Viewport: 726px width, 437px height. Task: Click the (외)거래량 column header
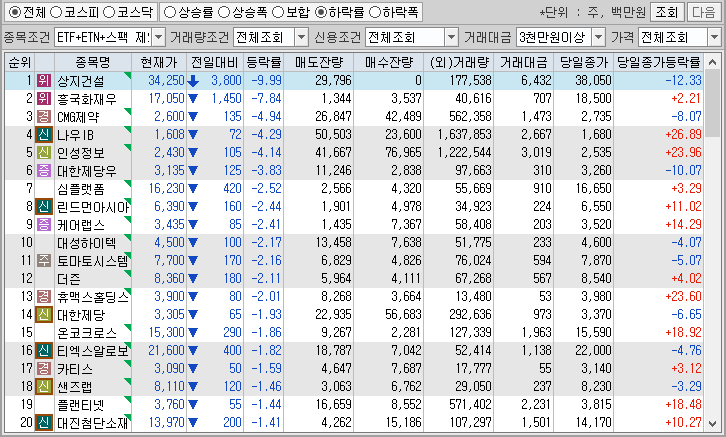458,62
